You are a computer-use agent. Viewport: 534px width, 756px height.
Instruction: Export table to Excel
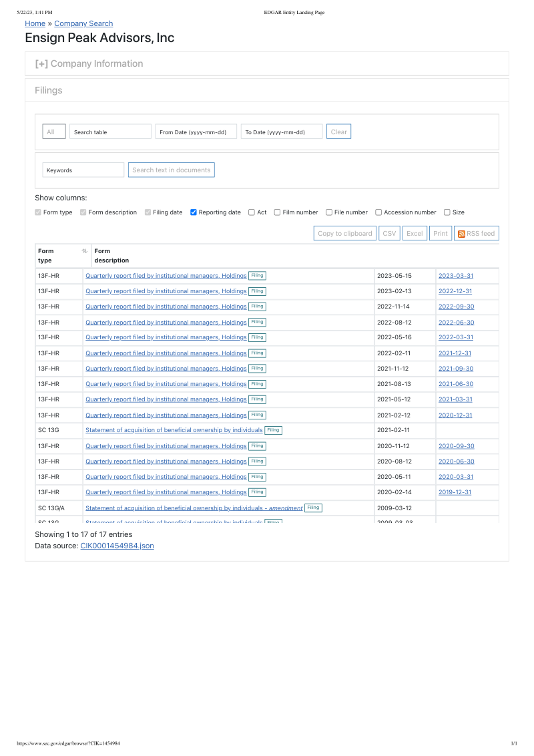[415, 233]
